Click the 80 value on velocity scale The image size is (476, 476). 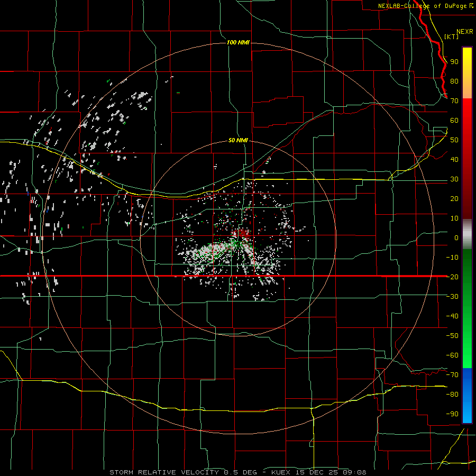pos(454,81)
